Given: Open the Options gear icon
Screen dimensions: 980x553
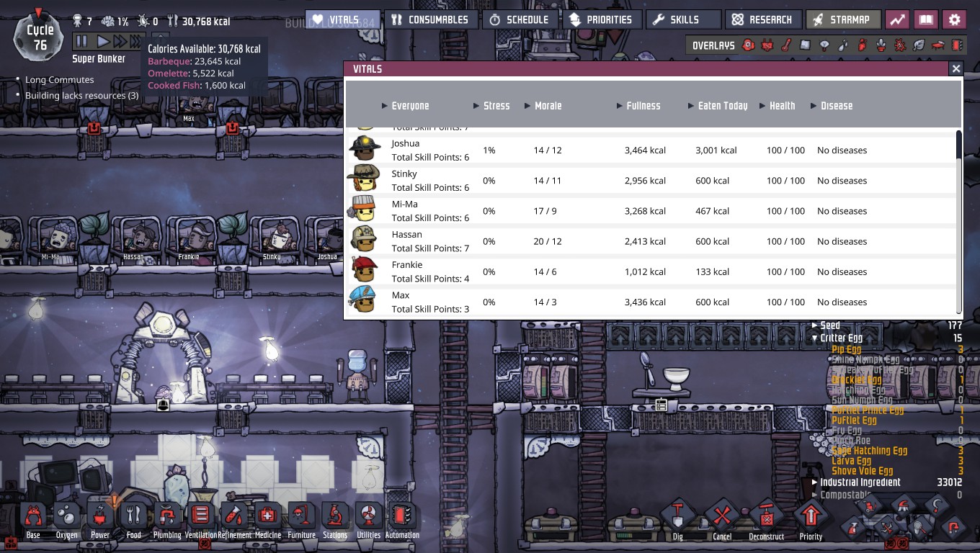Looking at the screenshot, I should (955, 19).
